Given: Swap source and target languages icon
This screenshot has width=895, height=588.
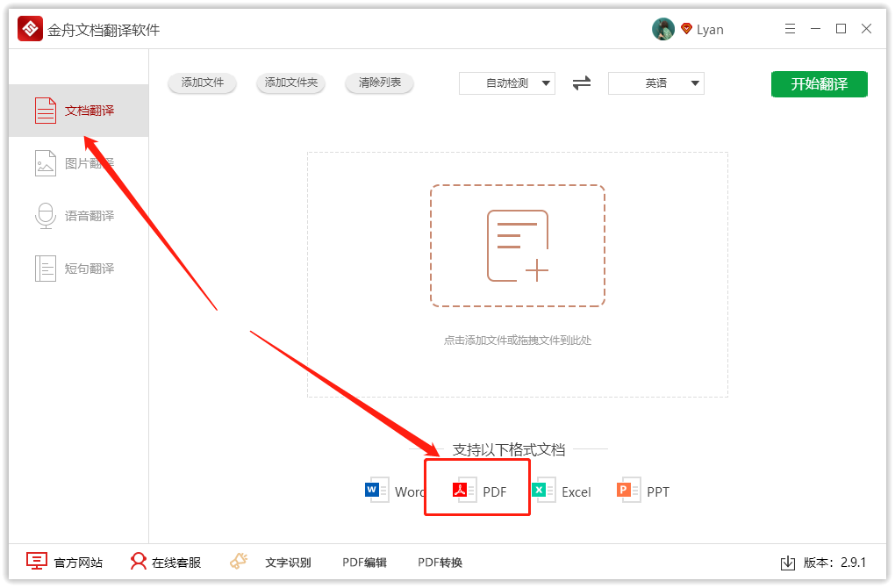Looking at the screenshot, I should pos(582,83).
